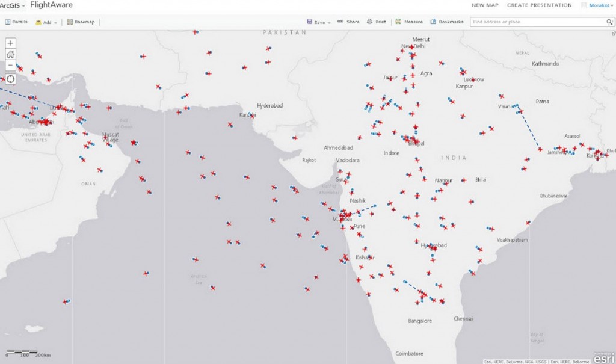Select CREATE PRESENTATION menu item

click(540, 5)
